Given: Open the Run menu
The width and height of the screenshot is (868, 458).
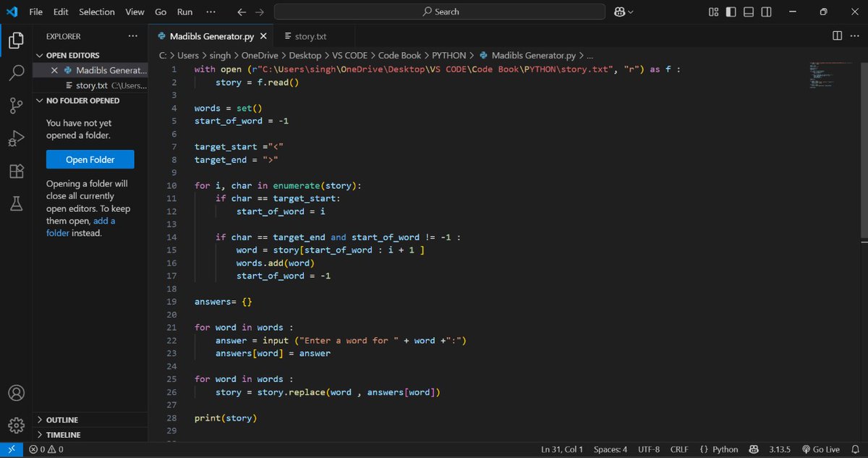Looking at the screenshot, I should point(185,12).
